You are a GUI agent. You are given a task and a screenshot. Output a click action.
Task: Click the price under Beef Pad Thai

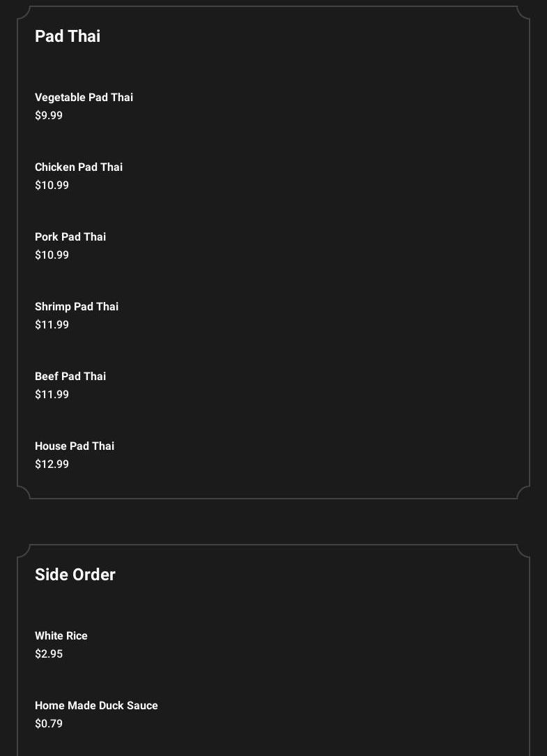point(52,395)
